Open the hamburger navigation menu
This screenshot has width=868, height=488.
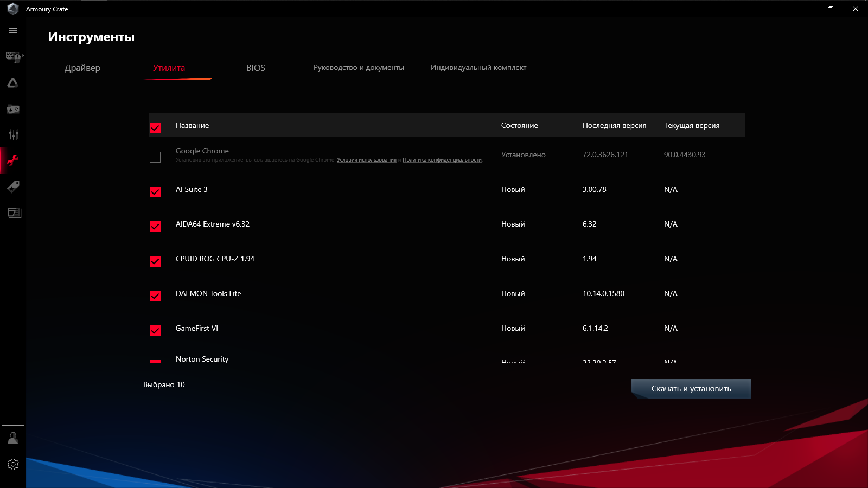(13, 31)
